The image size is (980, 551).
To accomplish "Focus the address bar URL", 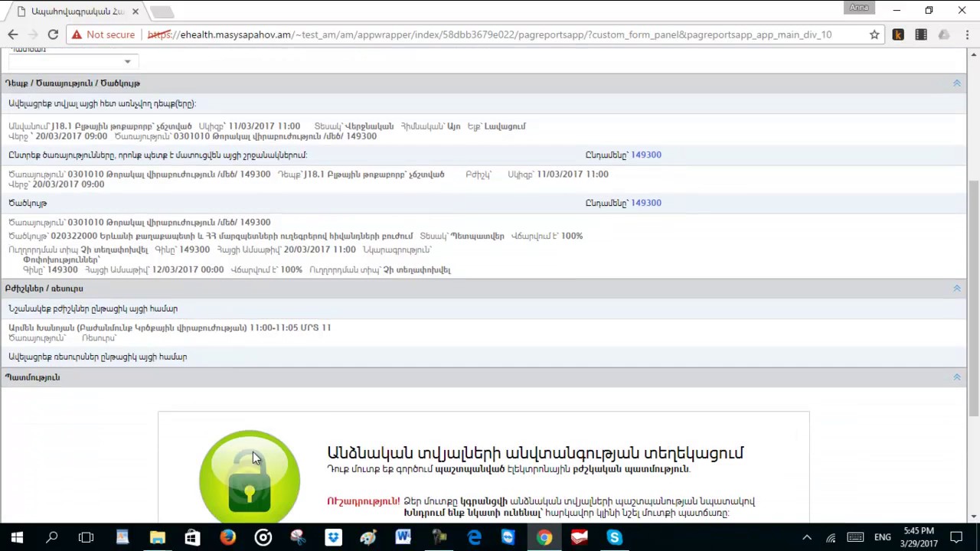I will click(505, 34).
